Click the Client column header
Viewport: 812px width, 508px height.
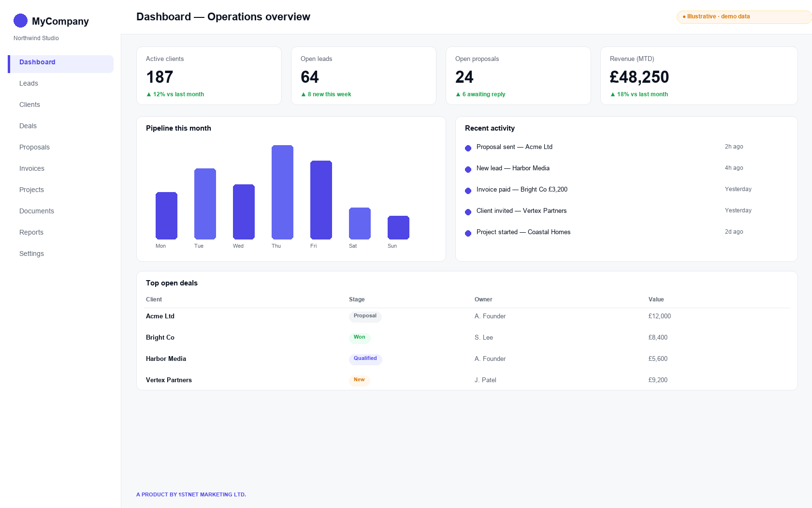click(x=154, y=299)
